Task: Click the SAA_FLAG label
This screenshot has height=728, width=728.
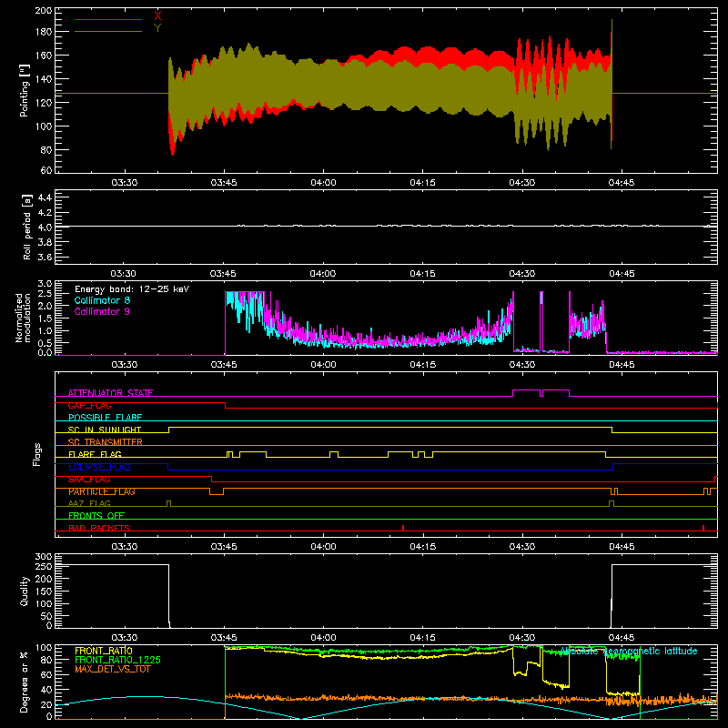Action: pos(89,480)
